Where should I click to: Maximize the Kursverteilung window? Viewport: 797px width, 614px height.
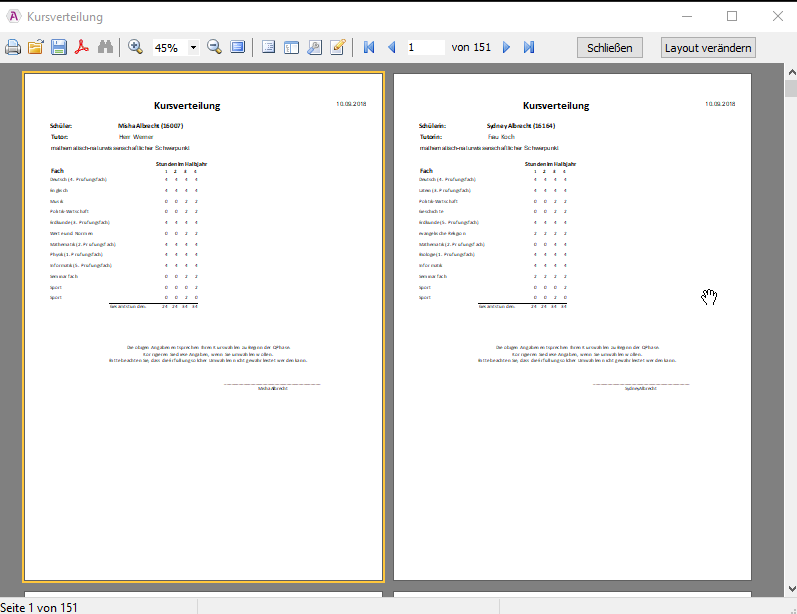[732, 16]
